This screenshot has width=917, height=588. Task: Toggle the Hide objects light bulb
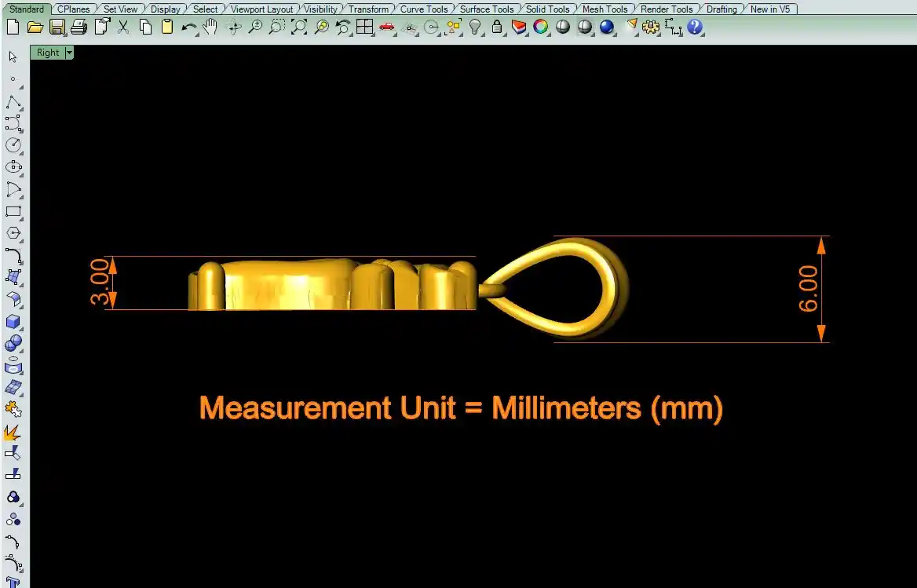pos(475,27)
